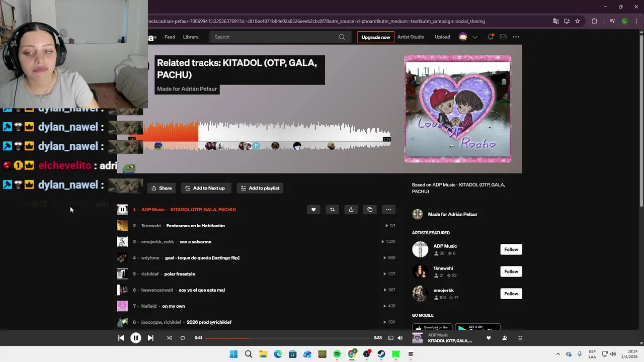Open the header more options menu
The height and width of the screenshot is (362, 644).
pyautogui.click(x=516, y=37)
